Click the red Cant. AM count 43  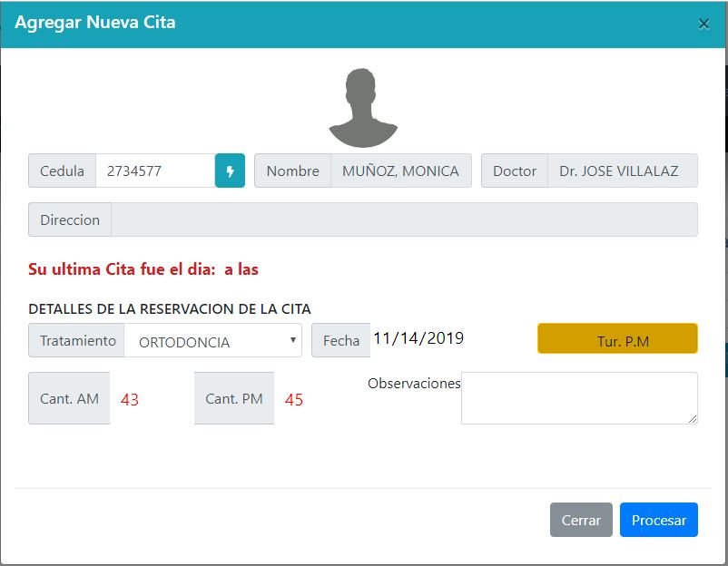[130, 399]
